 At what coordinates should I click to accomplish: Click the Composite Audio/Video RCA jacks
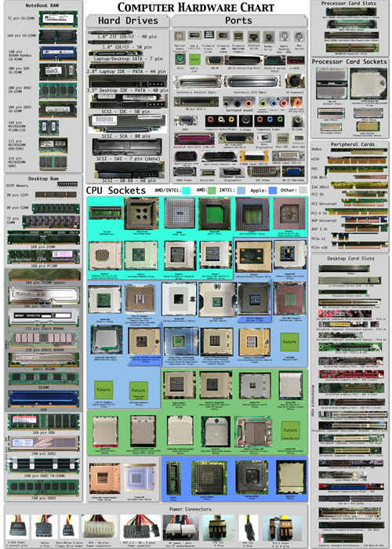220,121
